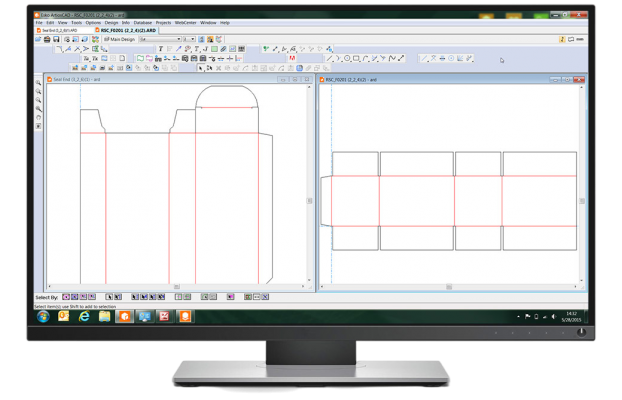Viewport: 622px width, 400px height.
Task: Select the Text tool icon
Action: pos(161,49)
